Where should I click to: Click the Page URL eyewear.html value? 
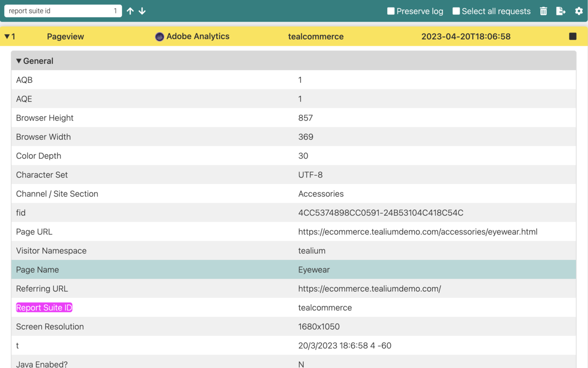point(418,232)
